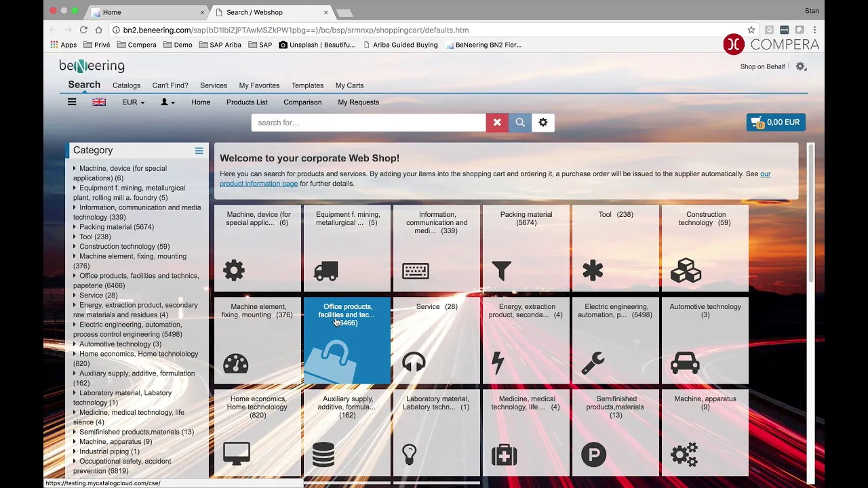Click the parking P icon in the Semifinished products tile
This screenshot has height=488, width=868.
[594, 455]
